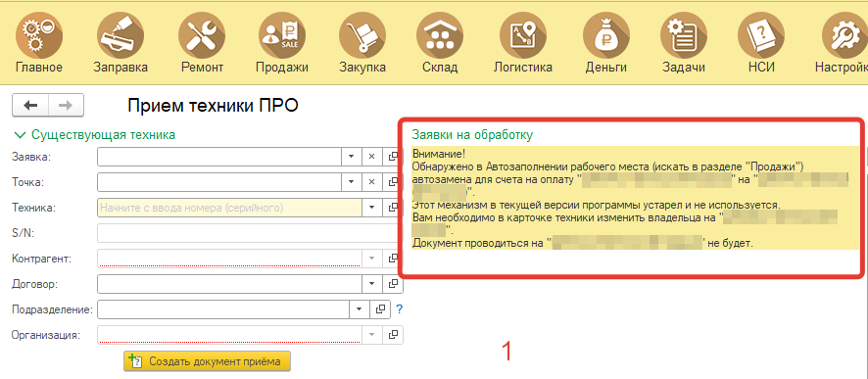Go back with the left arrow button
Screen dimensions: 868x379
click(x=30, y=105)
